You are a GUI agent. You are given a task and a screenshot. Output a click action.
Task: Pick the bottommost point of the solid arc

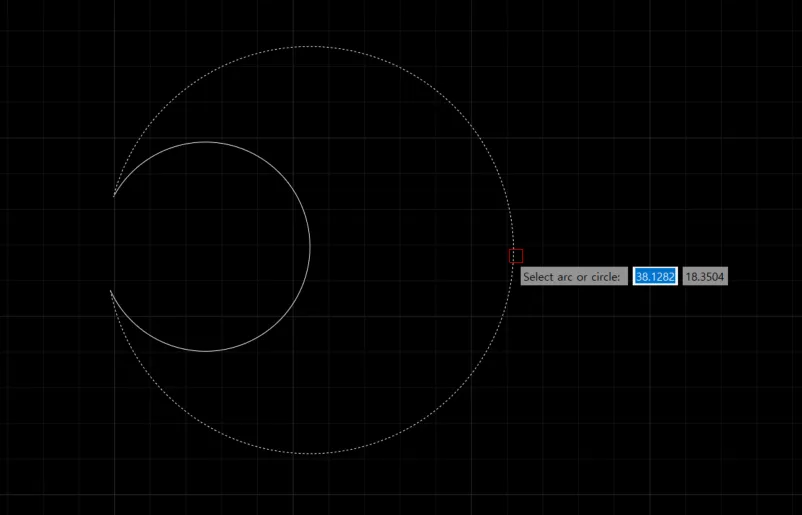206,351
